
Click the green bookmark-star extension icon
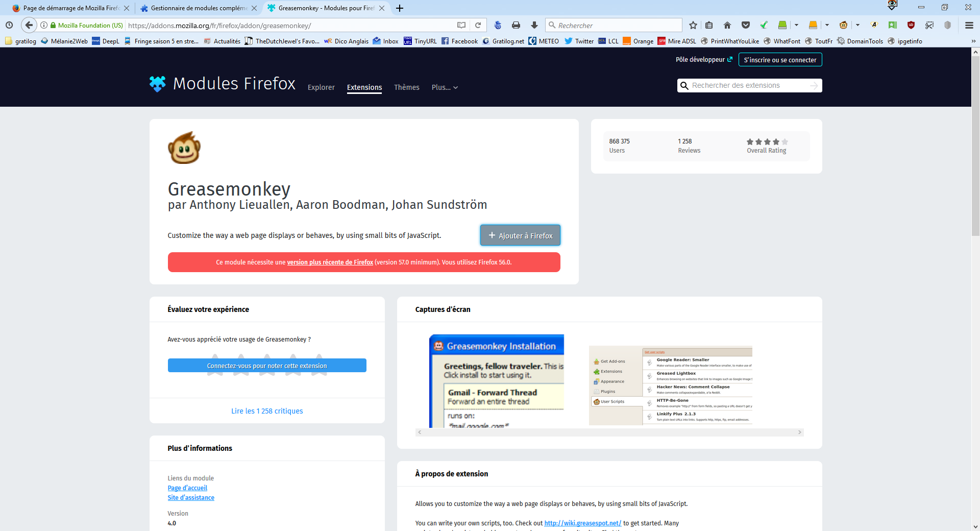click(892, 25)
